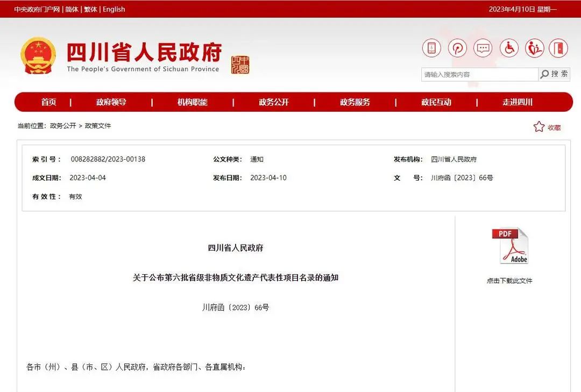Click the centered 川府函〔2023〕66号 line under title
The width and height of the screenshot is (581, 392).
[236, 308]
